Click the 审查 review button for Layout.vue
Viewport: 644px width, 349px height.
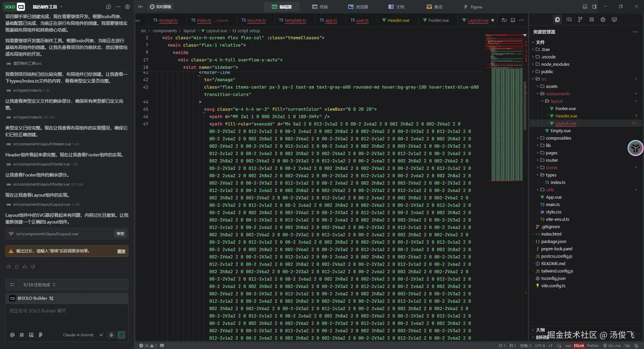pos(120,234)
